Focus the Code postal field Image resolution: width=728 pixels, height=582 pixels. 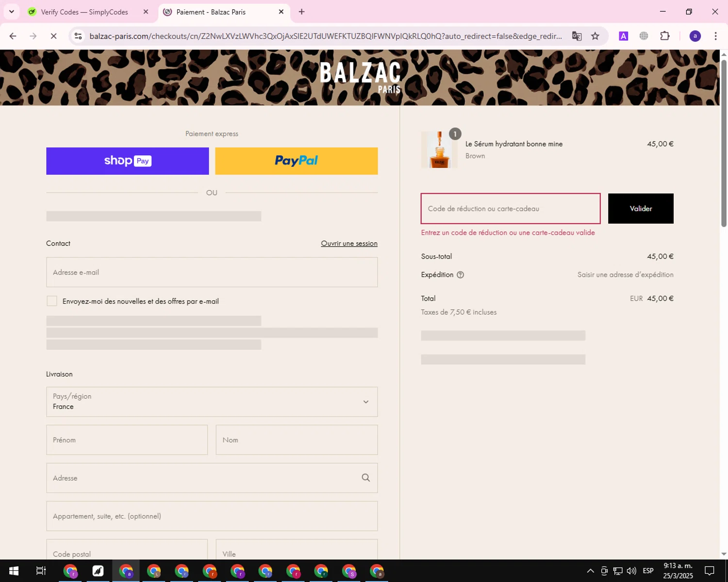(x=127, y=550)
